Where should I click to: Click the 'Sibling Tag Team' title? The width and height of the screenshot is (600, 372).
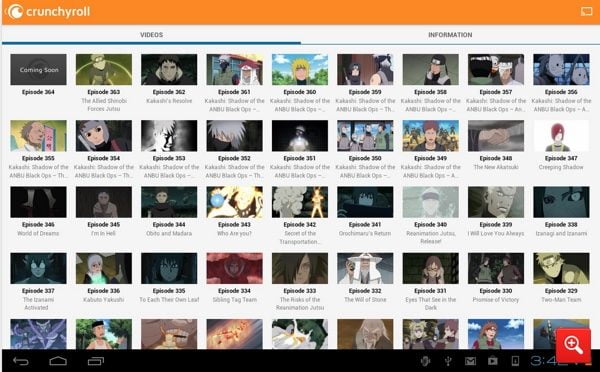tap(235, 300)
